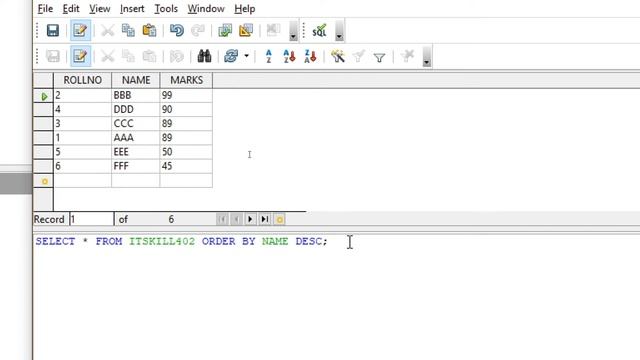Click Copy icon in the top toolbar
Screen dimensions: 640x360
pyautogui.click(x=128, y=31)
